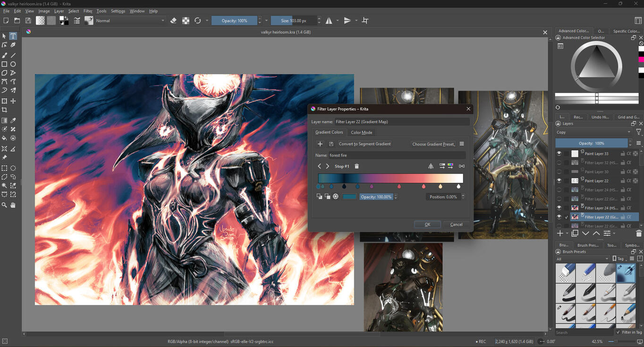
Task: Toggle horizontal mirror tool in toolbar
Action: pos(329,21)
